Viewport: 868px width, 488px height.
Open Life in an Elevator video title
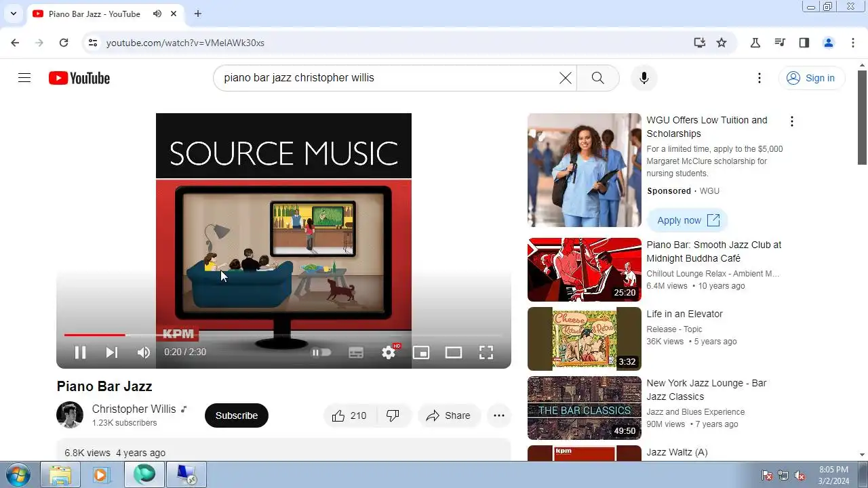(x=684, y=314)
